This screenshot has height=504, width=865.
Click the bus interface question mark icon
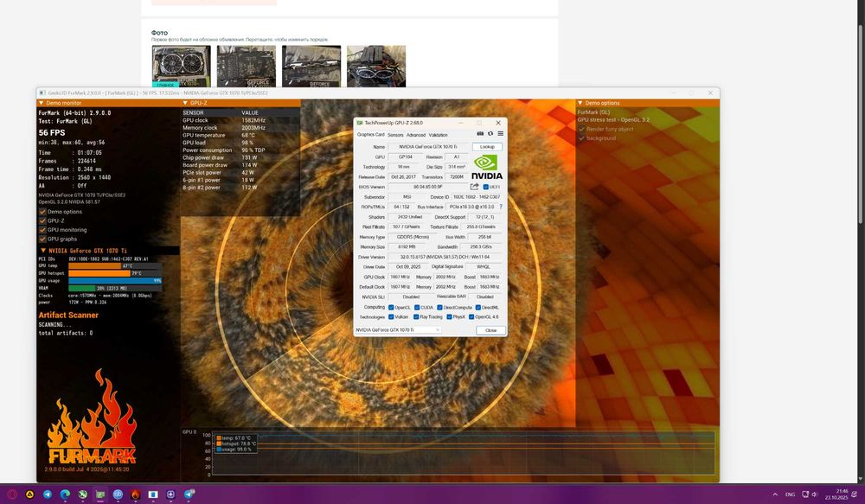click(501, 207)
